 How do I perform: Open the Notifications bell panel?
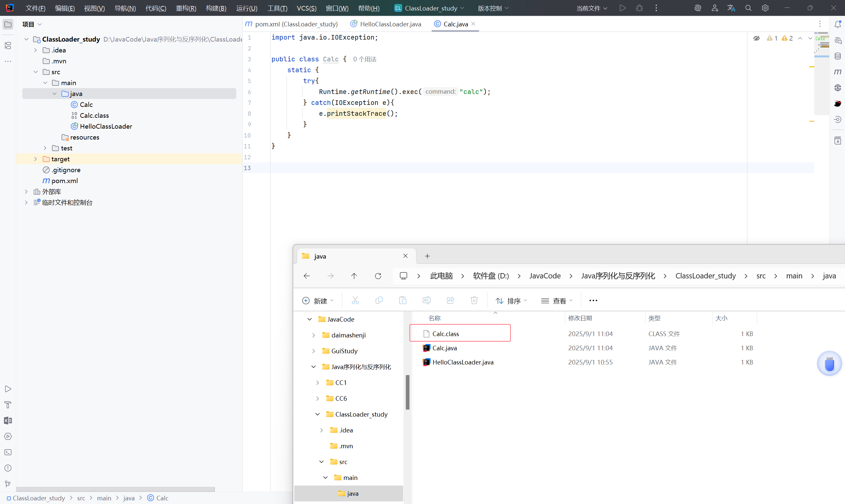point(837,24)
